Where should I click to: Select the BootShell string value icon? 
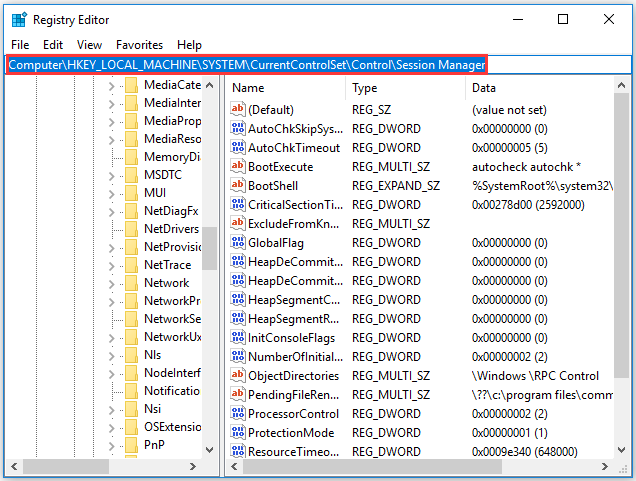tap(238, 186)
